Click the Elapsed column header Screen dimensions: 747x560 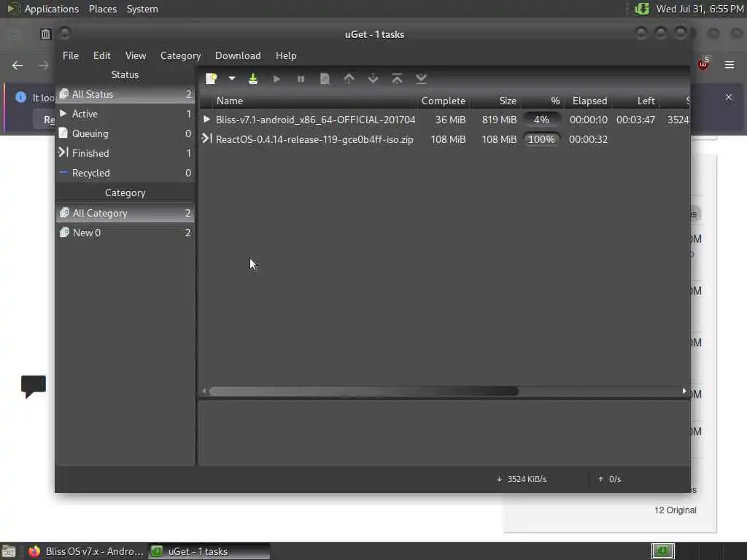point(589,101)
